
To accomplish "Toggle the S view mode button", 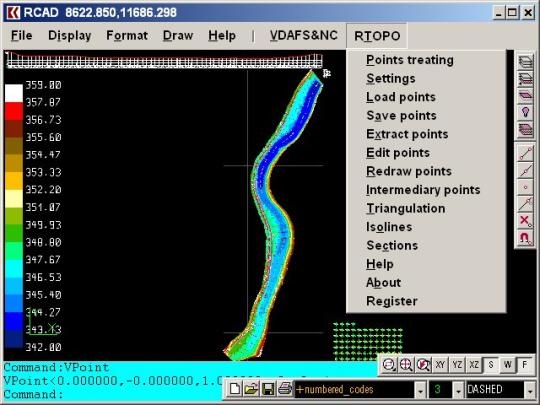I will (x=491, y=365).
